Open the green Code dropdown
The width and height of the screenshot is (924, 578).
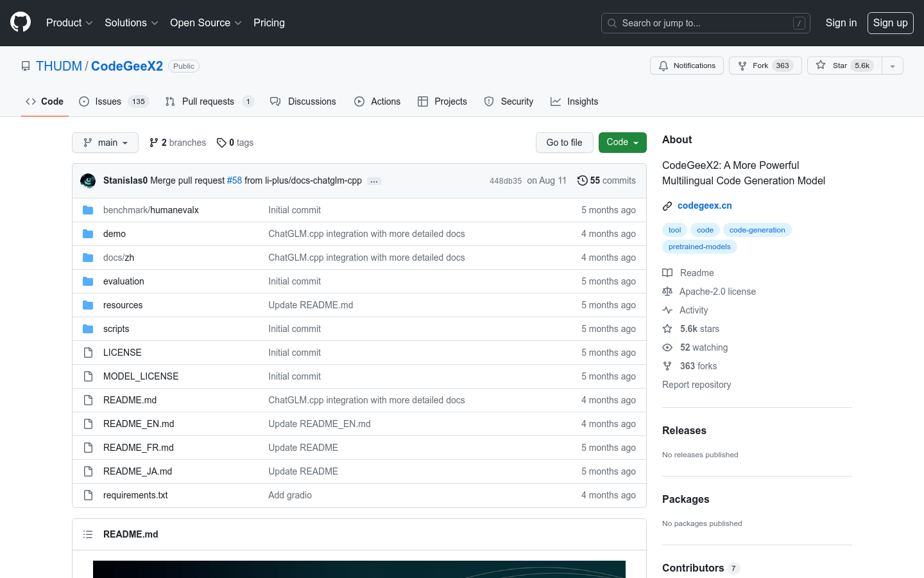(622, 143)
